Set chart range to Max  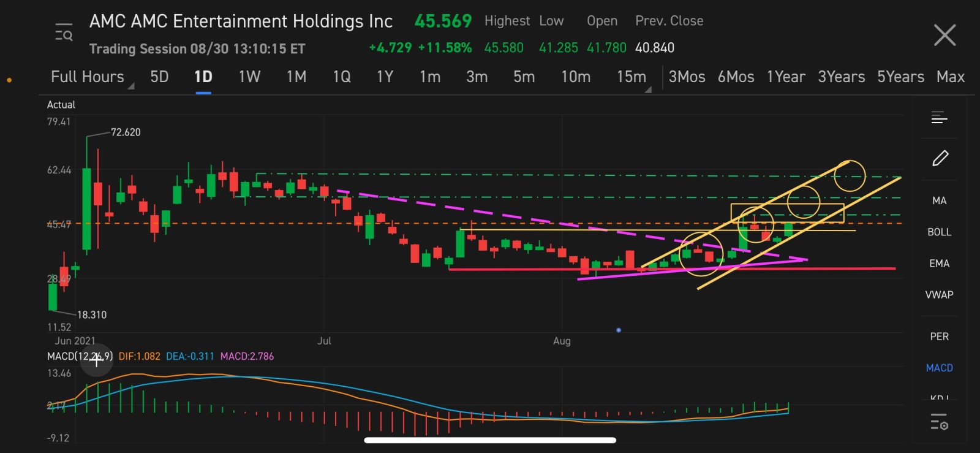[951, 77]
